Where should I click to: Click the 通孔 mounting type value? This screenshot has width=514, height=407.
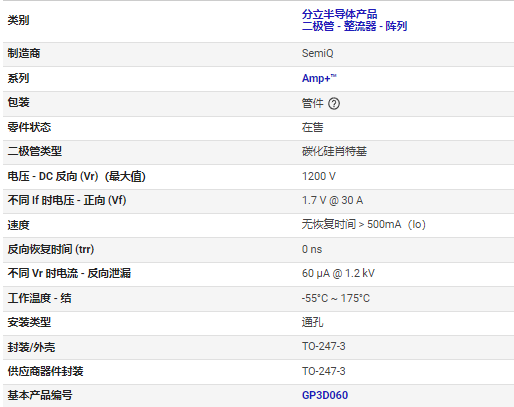click(312, 322)
